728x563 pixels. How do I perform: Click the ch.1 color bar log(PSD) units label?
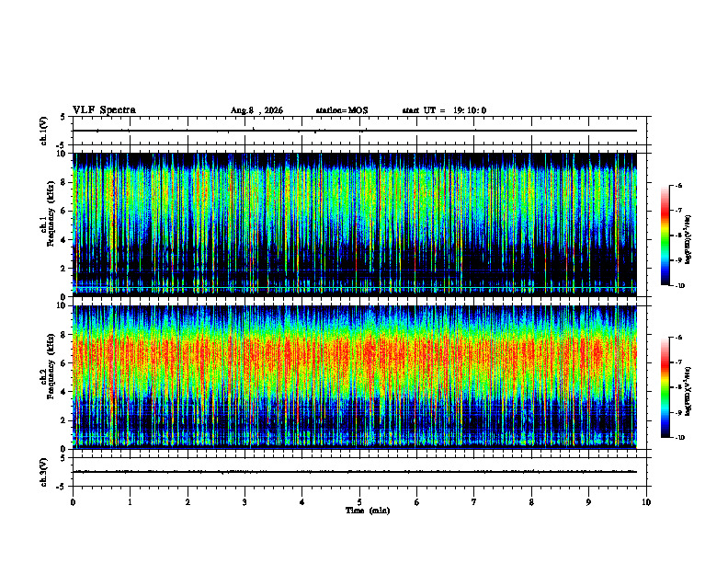click(688, 240)
